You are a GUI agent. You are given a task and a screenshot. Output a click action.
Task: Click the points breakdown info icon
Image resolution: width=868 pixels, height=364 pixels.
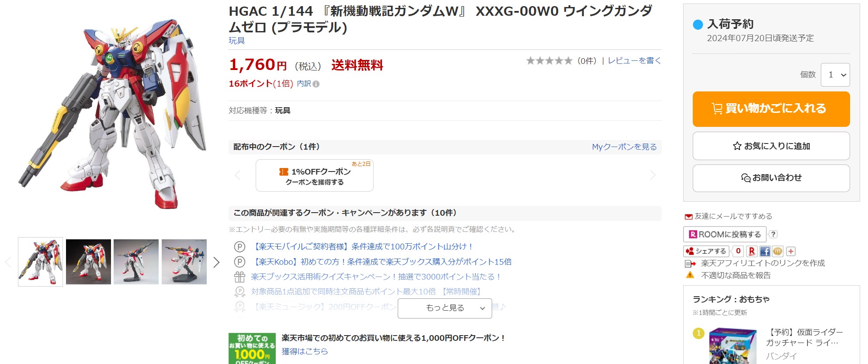tap(316, 84)
